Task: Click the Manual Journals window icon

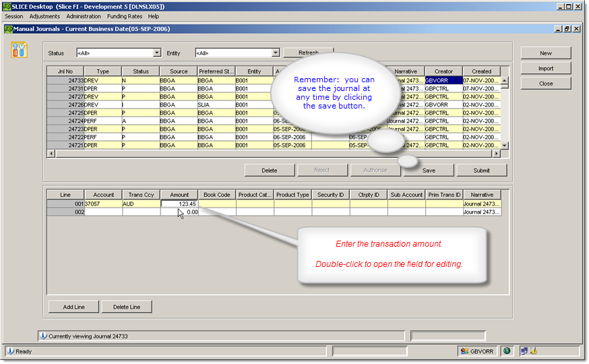Action: (x=8, y=29)
